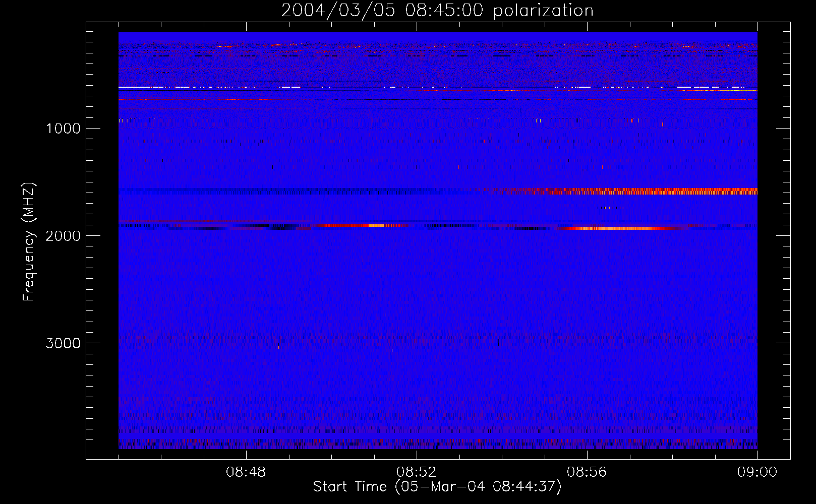Screen dimensions: 816x504
Task: Click the 1000 frequency tick label
Action: coord(63,129)
